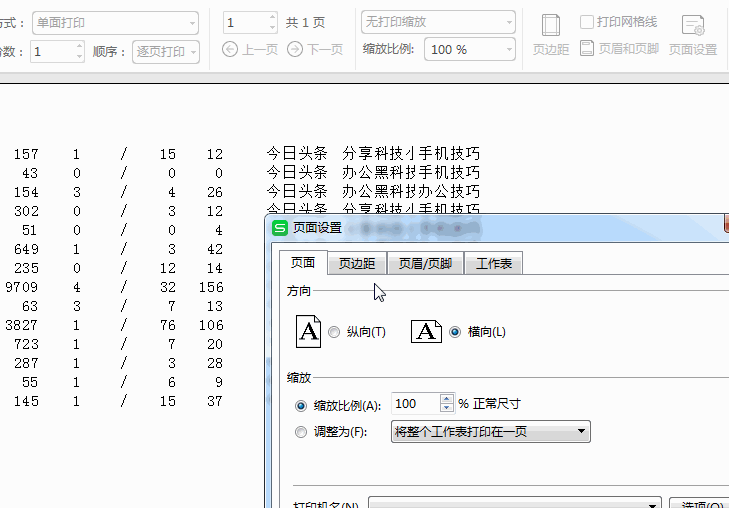Click cell value 9709 in preview
Viewport: 729px width, 508px height.
[x=21, y=287]
